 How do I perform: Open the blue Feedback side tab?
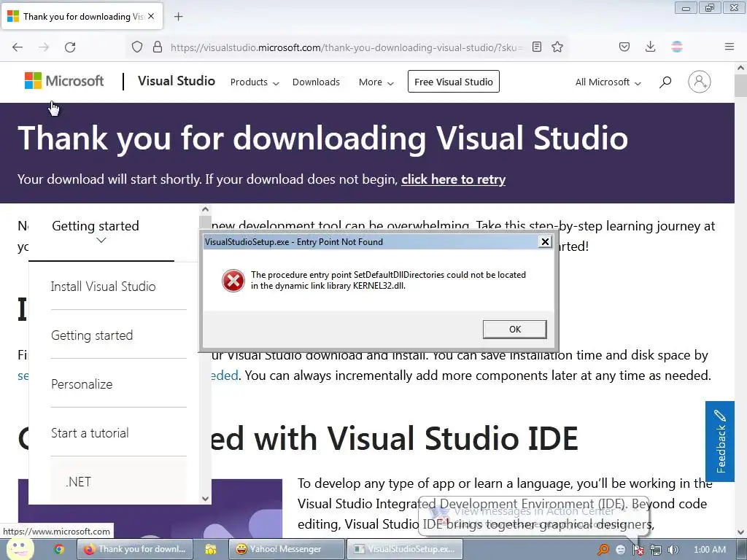pos(720,441)
